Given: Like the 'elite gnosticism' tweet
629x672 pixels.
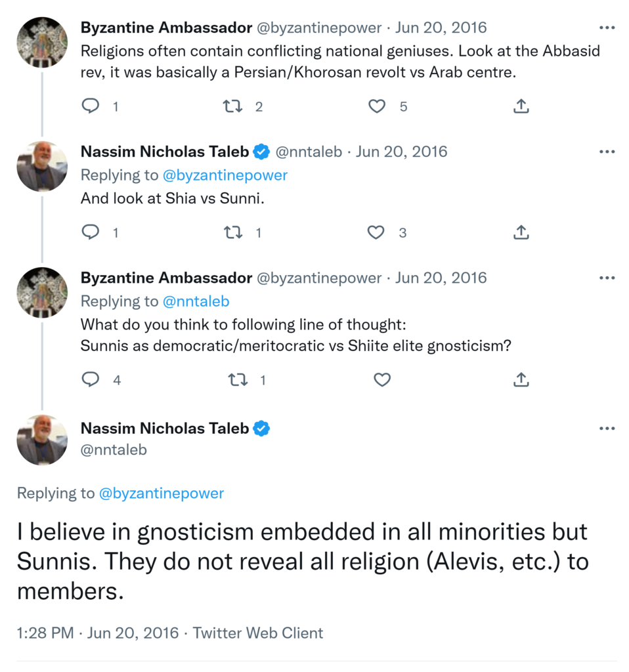Looking at the screenshot, I should click(381, 379).
